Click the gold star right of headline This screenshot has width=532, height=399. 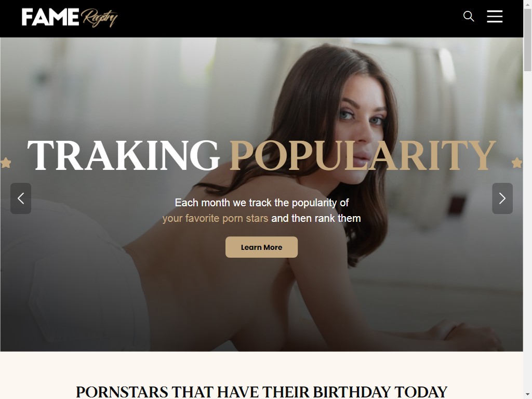tap(517, 163)
